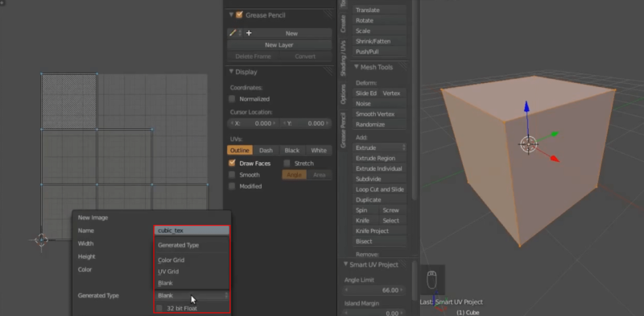
Task: Open the Extrude dropdown
Action: [380, 148]
